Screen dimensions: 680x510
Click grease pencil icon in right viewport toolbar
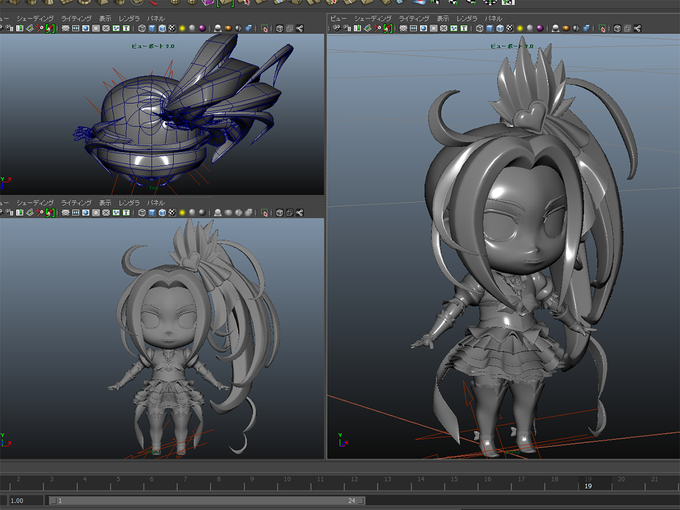(x=388, y=28)
